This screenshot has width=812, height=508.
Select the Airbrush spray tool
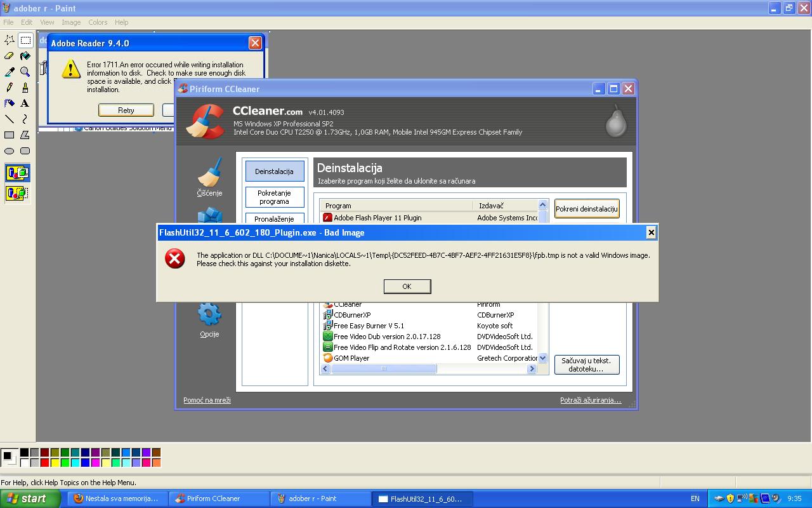tap(10, 103)
